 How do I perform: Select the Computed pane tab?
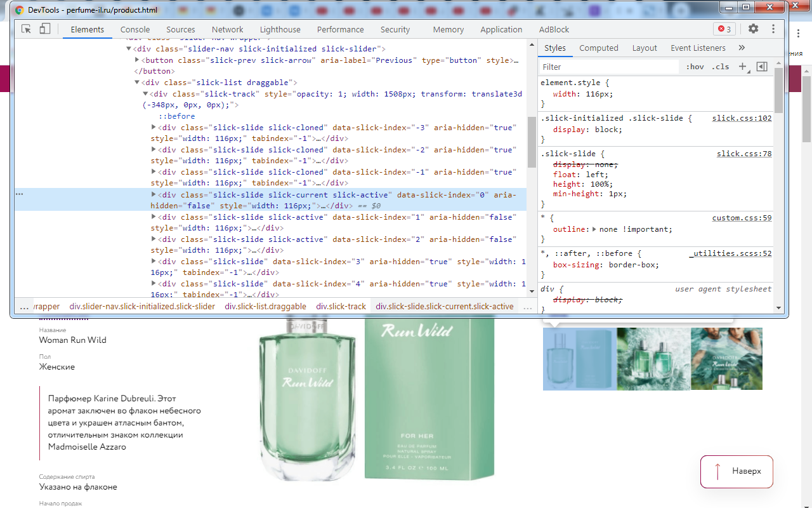point(599,48)
